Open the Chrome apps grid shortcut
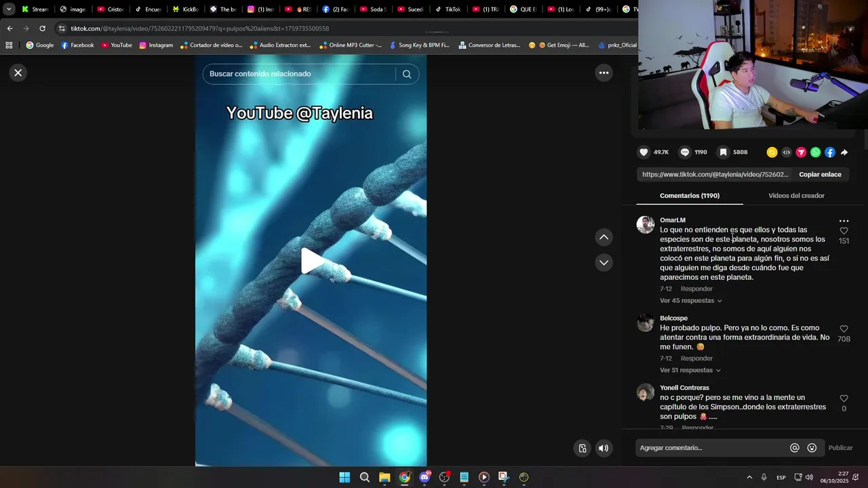This screenshot has width=868, height=488. (9, 45)
